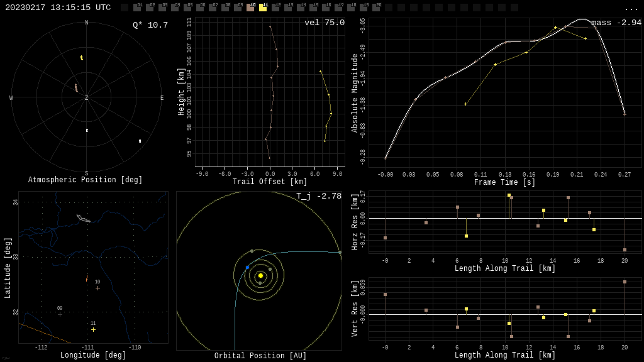644x362 pixels.
Task: Click the yellow Sun in orbital plot
Action: pos(260,275)
